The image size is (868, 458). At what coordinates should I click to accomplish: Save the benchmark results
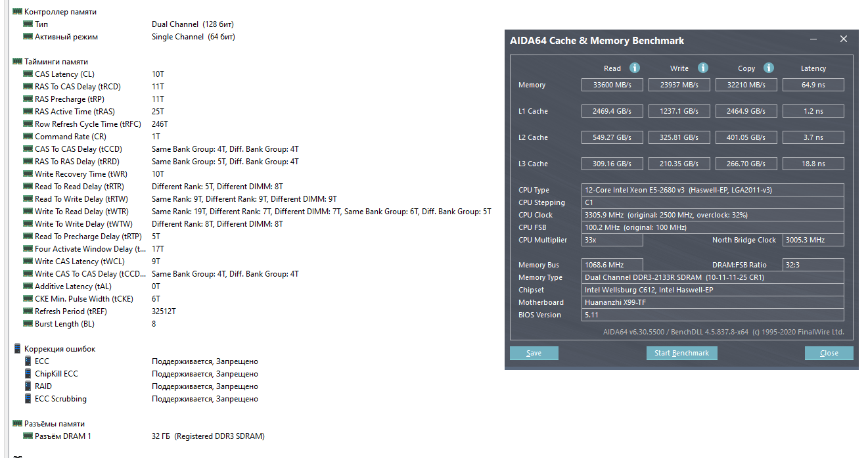click(x=534, y=353)
